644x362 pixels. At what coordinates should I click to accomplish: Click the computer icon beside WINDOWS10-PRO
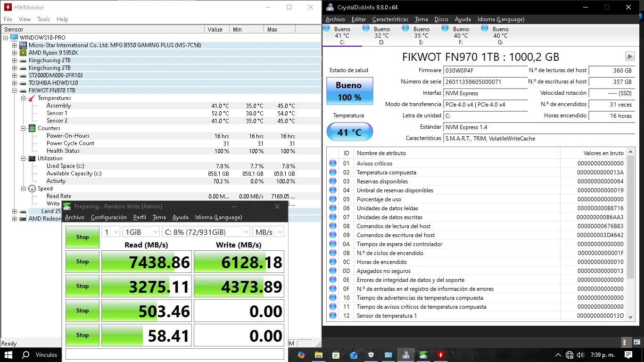[x=14, y=38]
